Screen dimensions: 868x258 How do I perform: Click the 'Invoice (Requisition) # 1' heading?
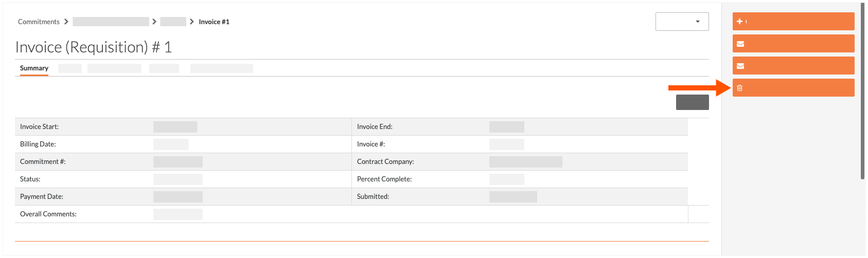(x=94, y=47)
